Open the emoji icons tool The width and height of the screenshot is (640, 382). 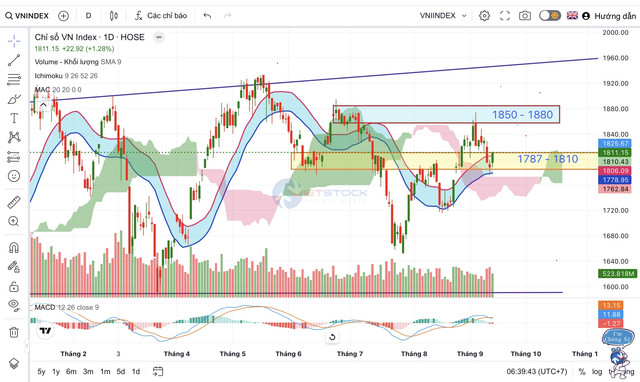[x=14, y=176]
